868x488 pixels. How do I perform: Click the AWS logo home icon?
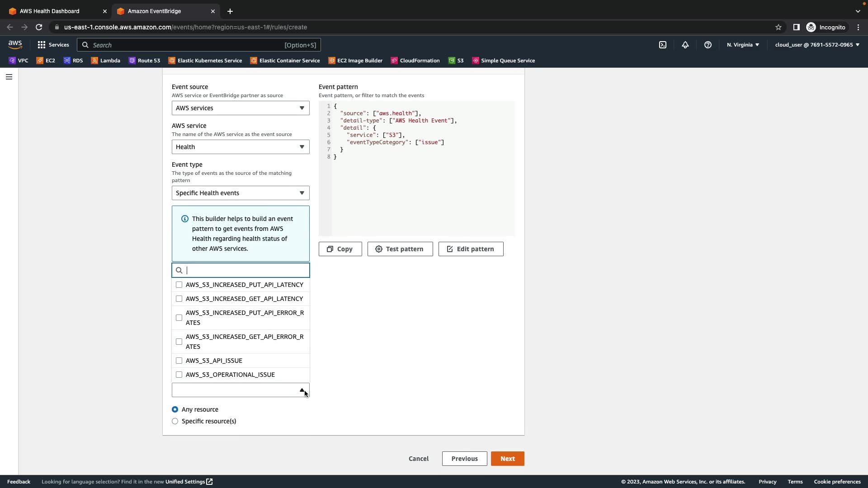(x=15, y=44)
